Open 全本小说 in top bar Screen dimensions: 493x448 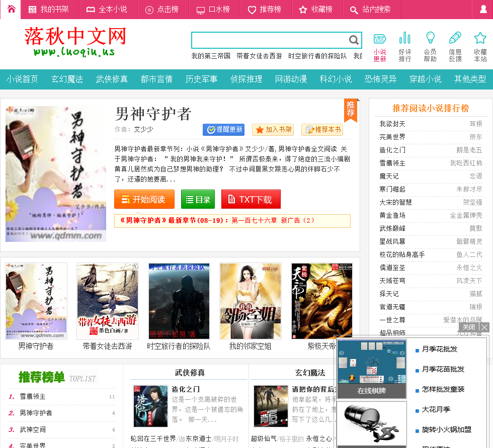tap(107, 10)
